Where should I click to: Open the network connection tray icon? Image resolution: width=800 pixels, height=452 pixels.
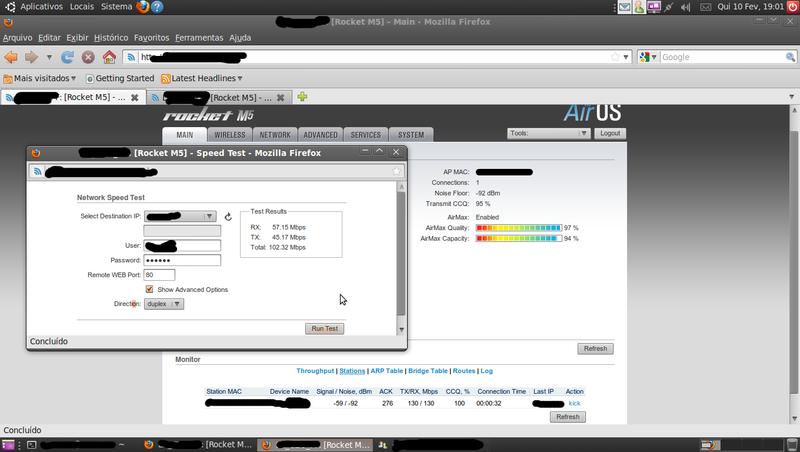pos(669,7)
